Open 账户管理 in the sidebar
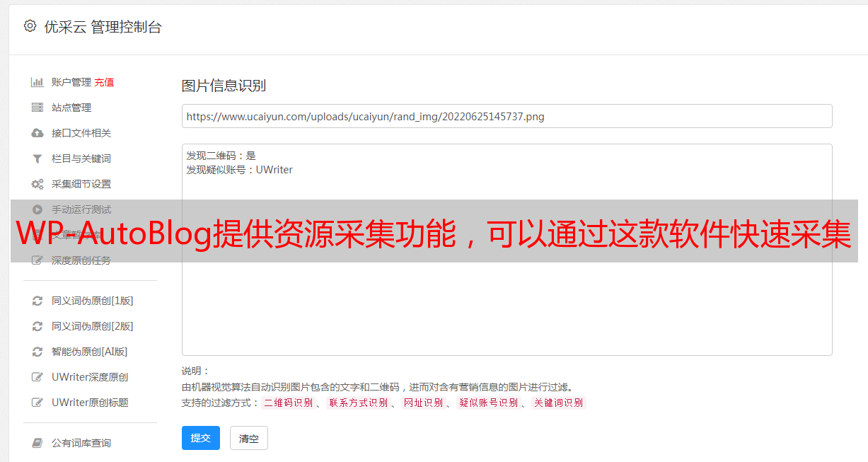Image resolution: width=868 pixels, height=462 pixels. tap(71, 82)
